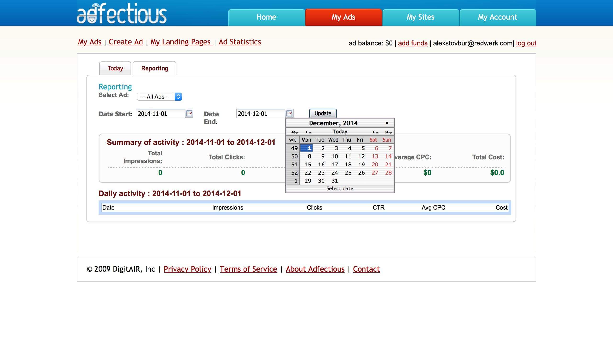Open the Create Ad link
This screenshot has width=613, height=364.
click(x=126, y=42)
